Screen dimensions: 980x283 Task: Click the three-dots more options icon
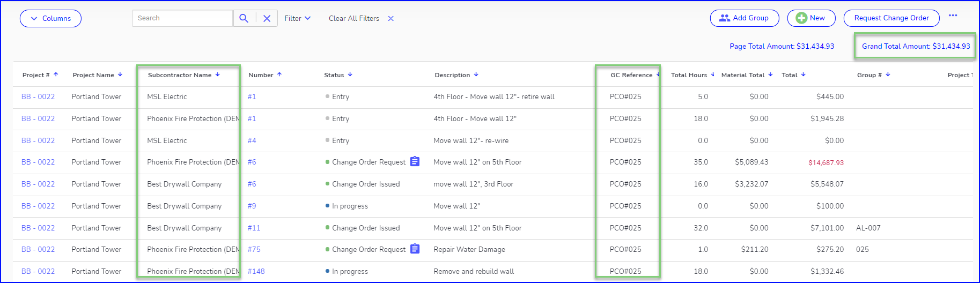click(953, 16)
